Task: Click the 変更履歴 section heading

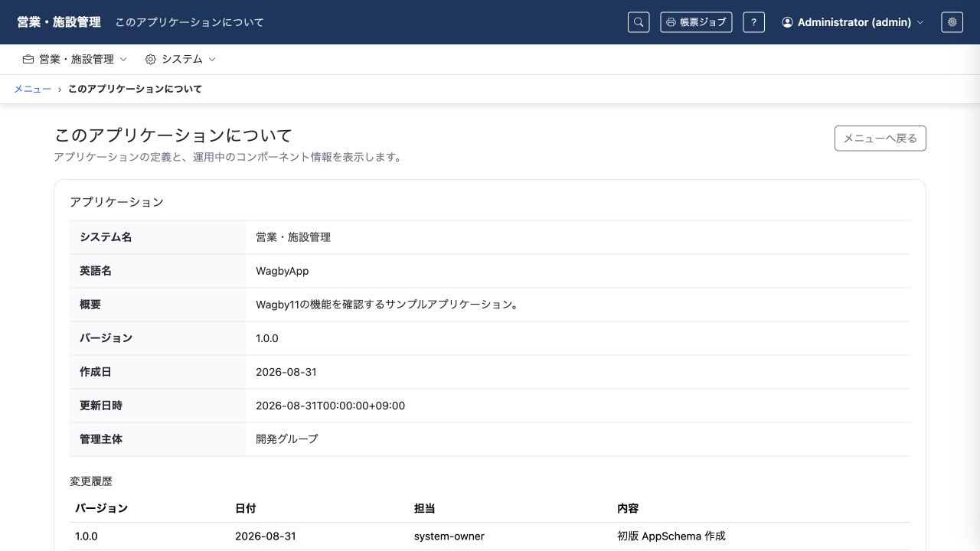Action: point(91,481)
